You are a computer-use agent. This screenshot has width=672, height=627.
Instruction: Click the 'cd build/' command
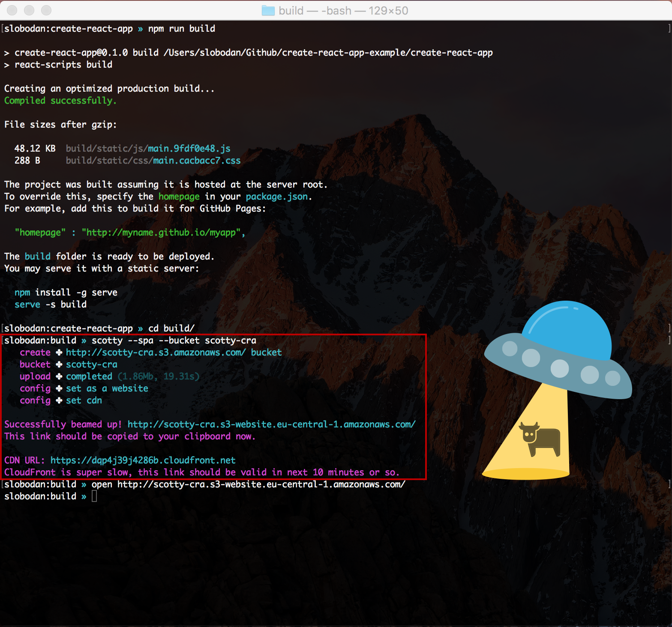pos(171,328)
